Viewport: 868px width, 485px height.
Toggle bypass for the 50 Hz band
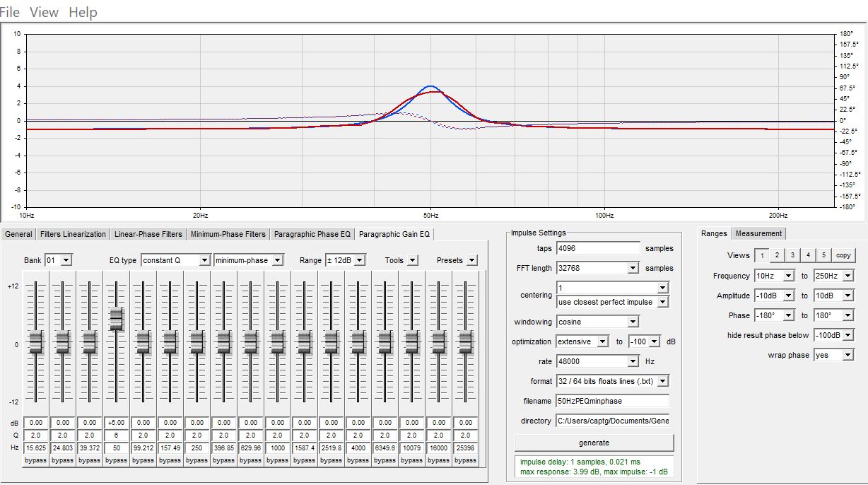coord(116,460)
